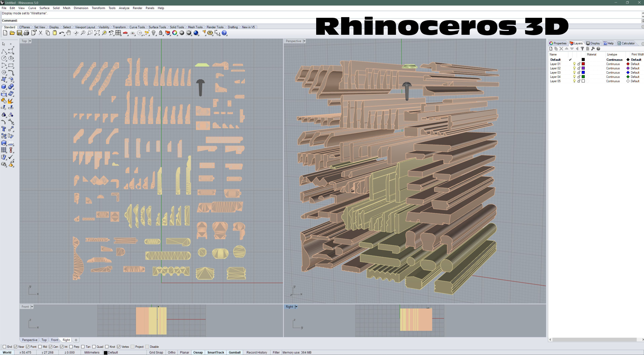
Task: Click the New Layer icon in Layers panel
Action: (x=551, y=49)
